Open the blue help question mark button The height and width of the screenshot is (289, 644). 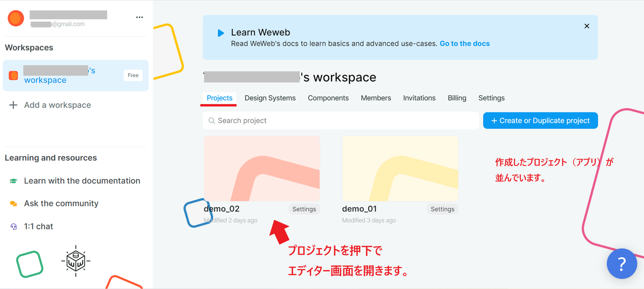click(621, 264)
